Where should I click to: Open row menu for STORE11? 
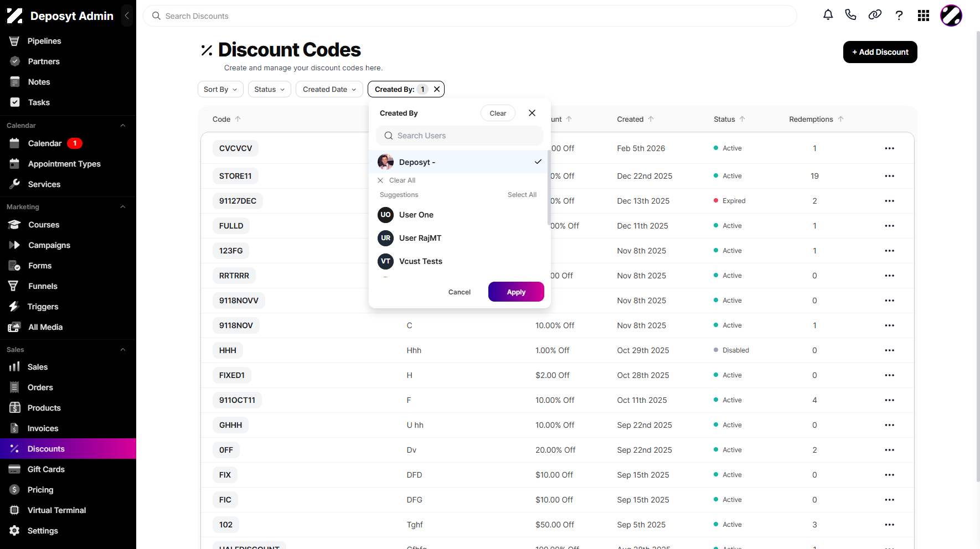pos(889,176)
